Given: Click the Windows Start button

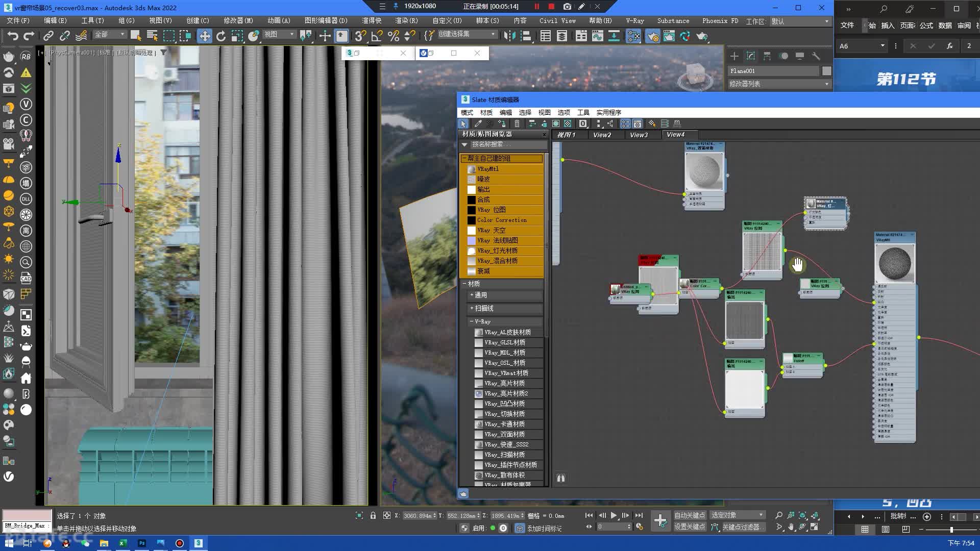Looking at the screenshot, I should click(9, 543).
